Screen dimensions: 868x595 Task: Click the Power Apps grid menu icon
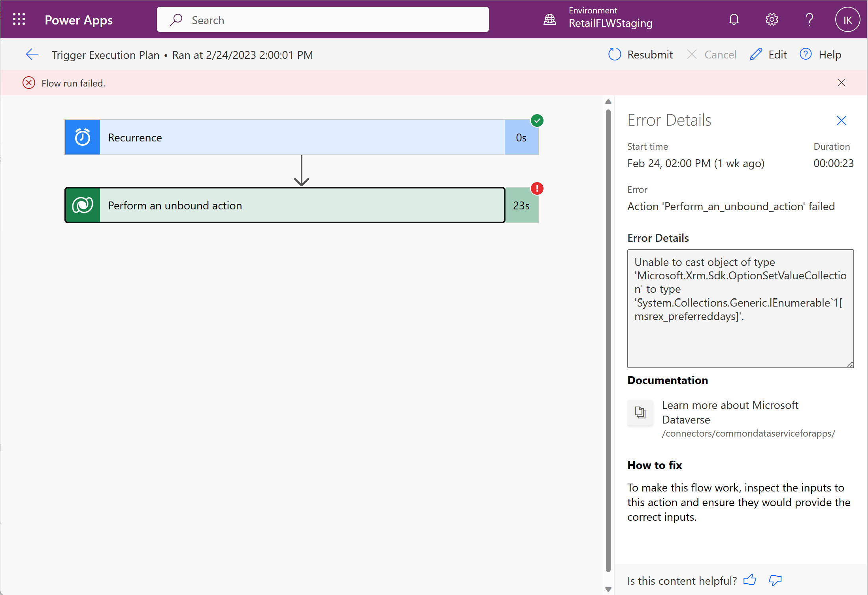(x=19, y=19)
